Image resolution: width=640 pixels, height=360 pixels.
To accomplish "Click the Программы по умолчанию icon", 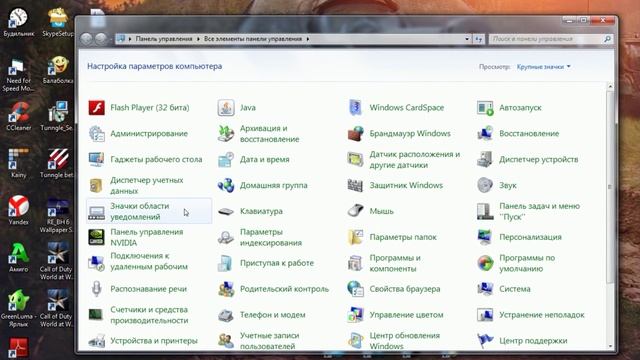I will tap(485, 263).
